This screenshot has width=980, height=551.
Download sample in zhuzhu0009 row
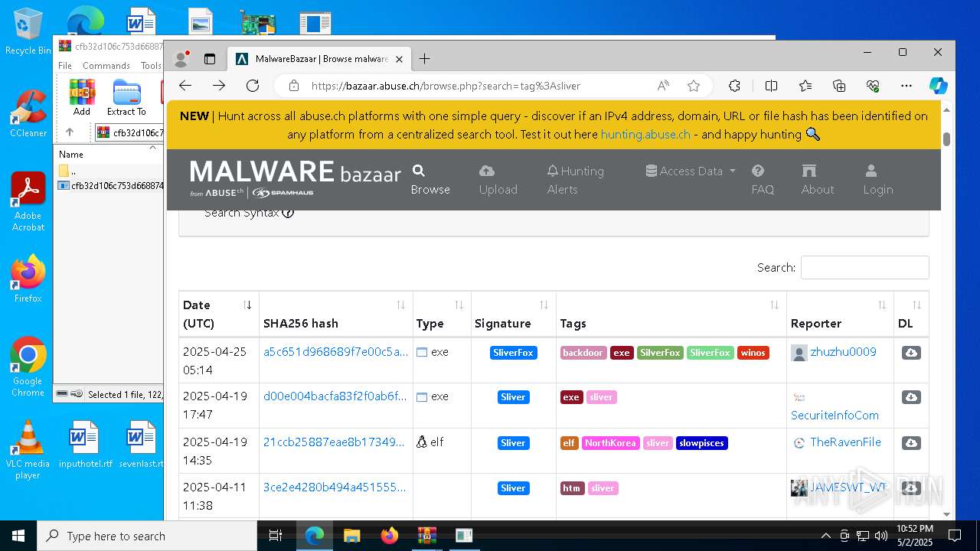click(x=911, y=353)
